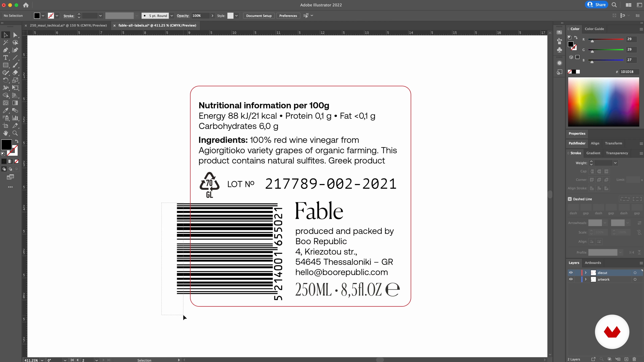Toggle visibility of the artwork layer

[x=571, y=279]
